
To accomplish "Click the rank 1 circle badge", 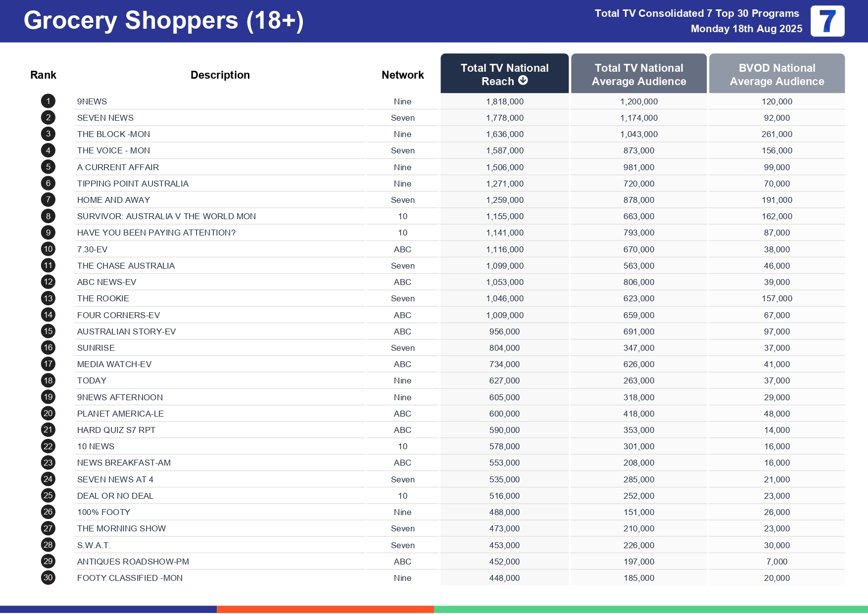I will click(x=48, y=101).
